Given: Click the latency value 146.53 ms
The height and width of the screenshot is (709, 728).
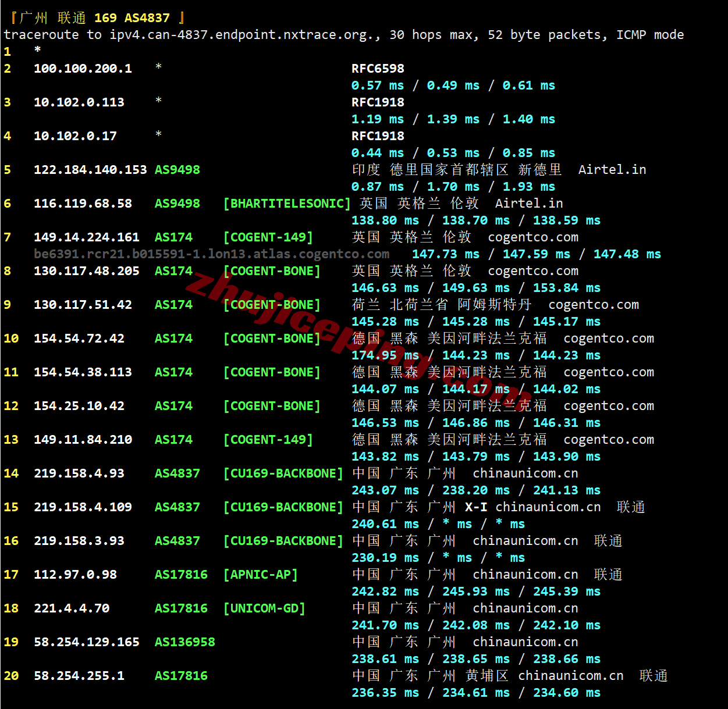Looking at the screenshot, I should [385, 423].
